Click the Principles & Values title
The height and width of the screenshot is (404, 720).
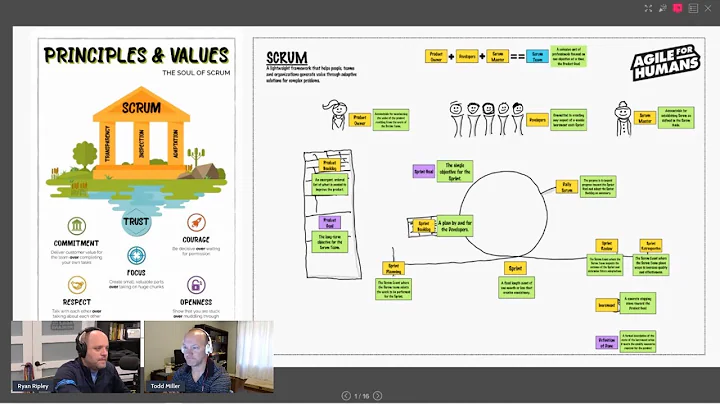point(136,56)
